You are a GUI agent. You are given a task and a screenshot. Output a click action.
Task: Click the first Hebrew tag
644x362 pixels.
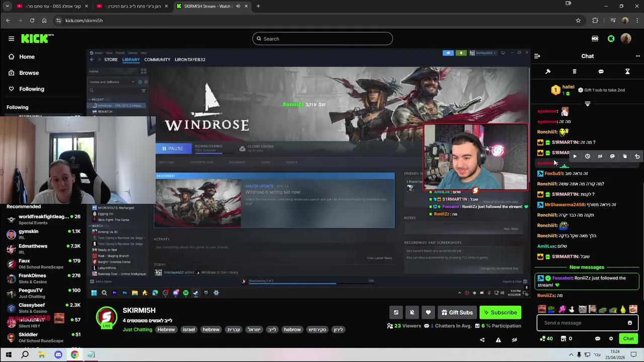[x=166, y=330]
